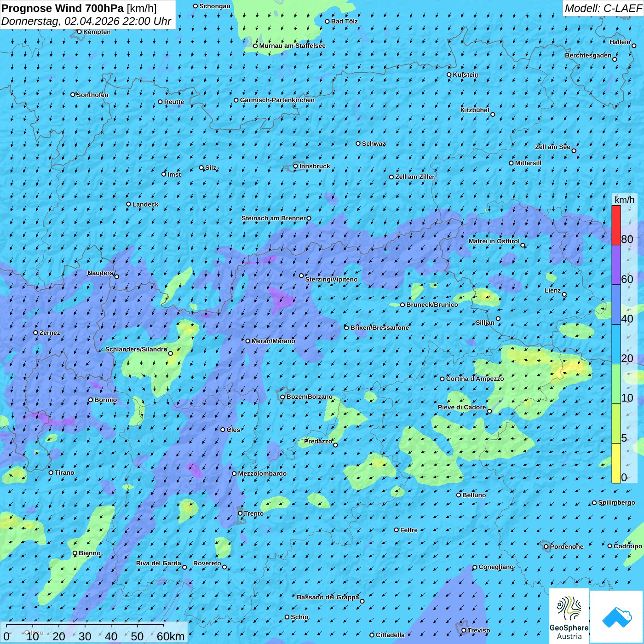
Task: Click the 'Garmisch-Partenkirchen' label
Action: coord(277,100)
